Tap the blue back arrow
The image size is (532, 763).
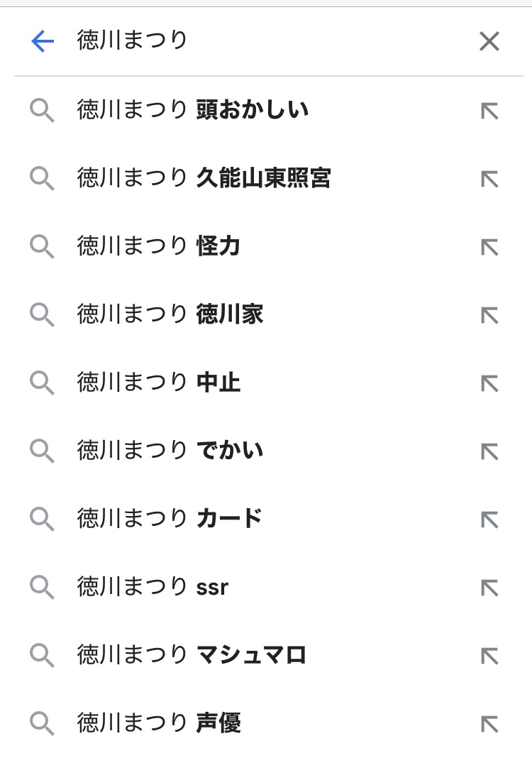pos(43,42)
